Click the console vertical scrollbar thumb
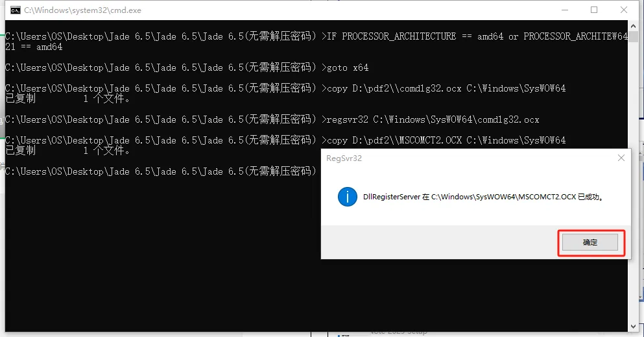 coord(633,35)
